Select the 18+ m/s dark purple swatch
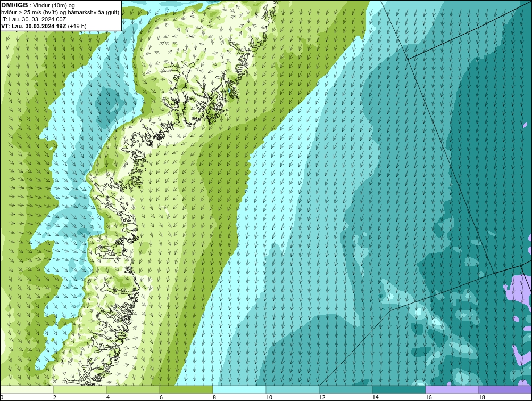The image size is (532, 401). tap(505, 389)
